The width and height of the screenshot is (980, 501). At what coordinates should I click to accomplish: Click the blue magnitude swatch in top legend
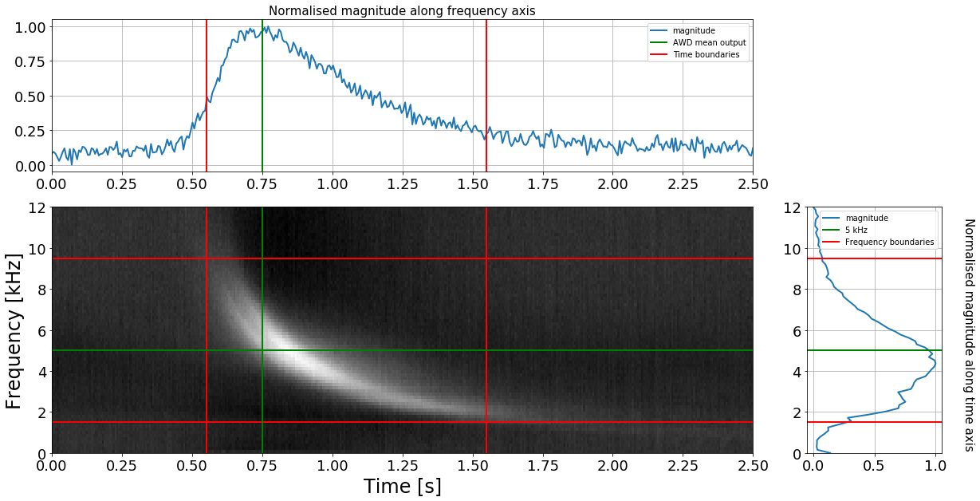(660, 31)
